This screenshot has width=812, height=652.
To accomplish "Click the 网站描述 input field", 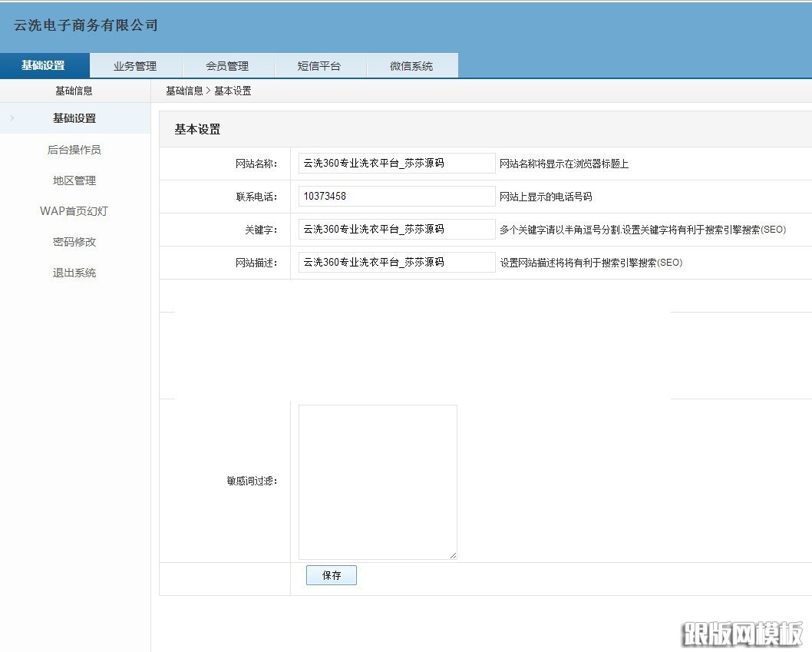I will point(396,262).
